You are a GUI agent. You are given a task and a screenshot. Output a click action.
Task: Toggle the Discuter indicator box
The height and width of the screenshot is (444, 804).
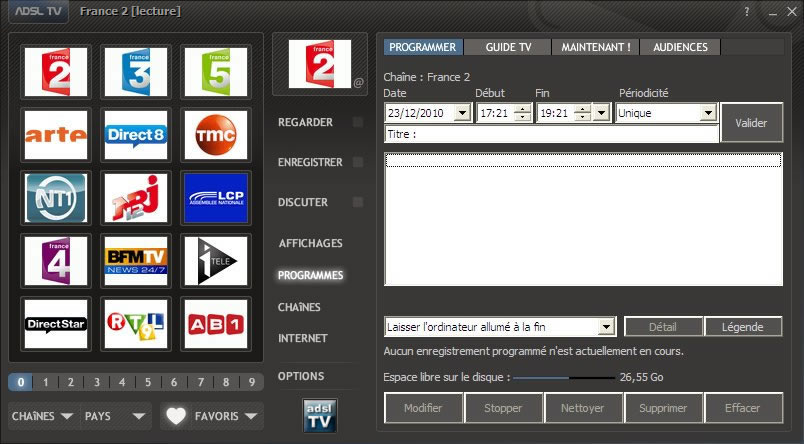[x=358, y=202]
